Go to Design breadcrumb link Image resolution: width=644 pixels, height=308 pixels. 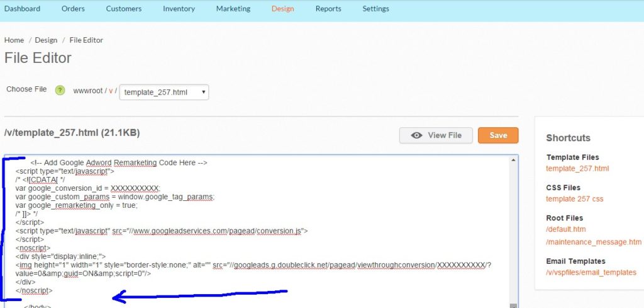[46, 40]
